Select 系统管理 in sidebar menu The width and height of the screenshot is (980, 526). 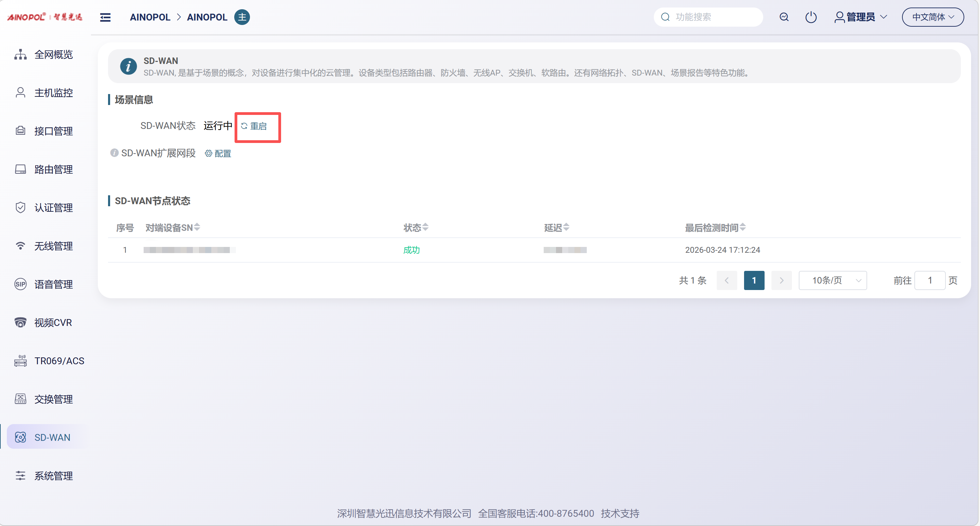tap(53, 476)
